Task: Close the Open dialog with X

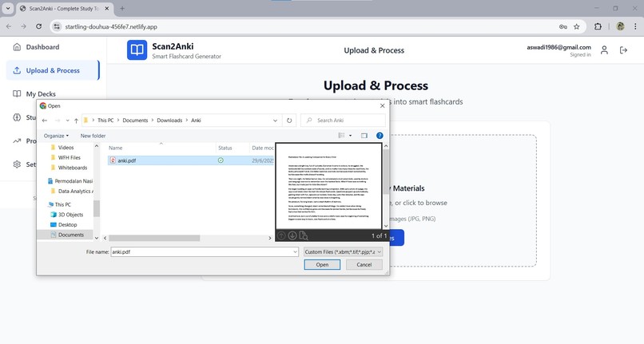Action: pos(383,106)
